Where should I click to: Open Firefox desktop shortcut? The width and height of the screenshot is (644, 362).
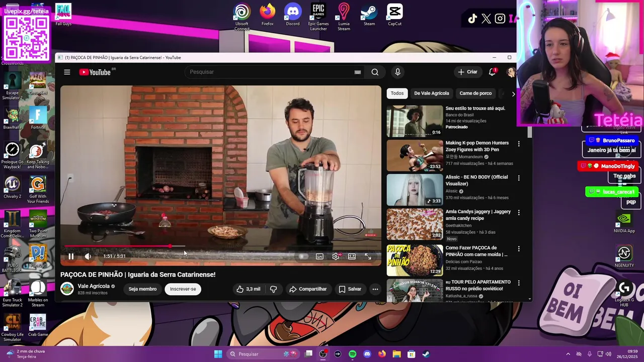tap(268, 15)
